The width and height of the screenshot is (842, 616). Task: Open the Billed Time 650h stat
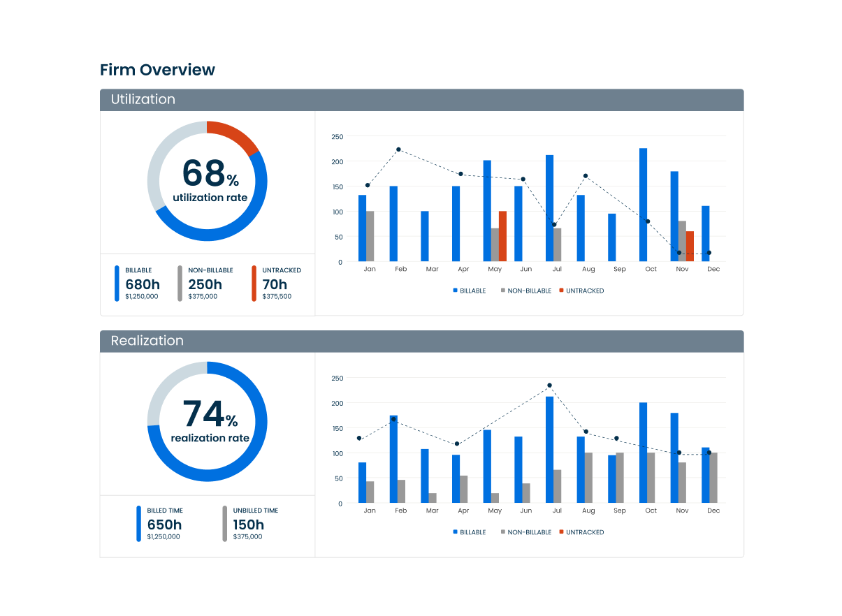click(164, 525)
